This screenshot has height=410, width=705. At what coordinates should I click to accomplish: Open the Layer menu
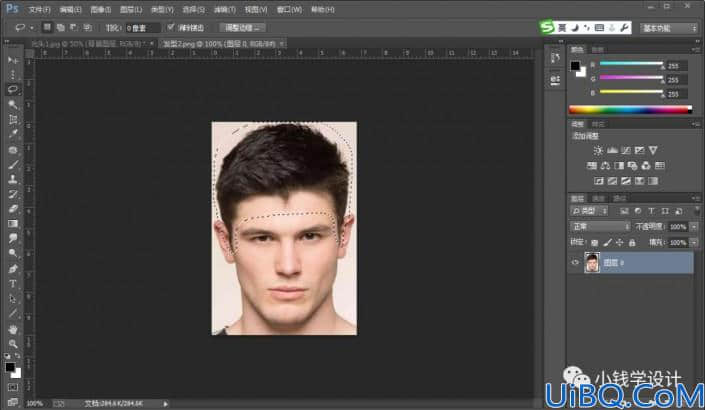(131, 9)
